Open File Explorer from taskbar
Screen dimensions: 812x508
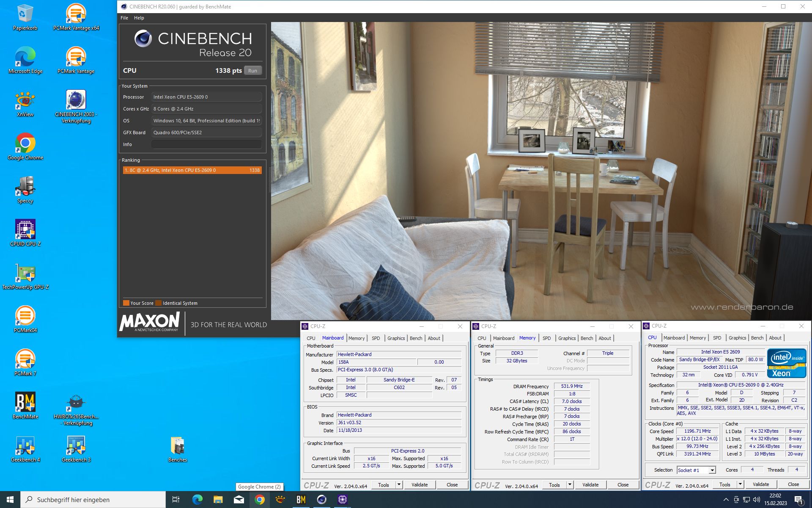coord(218,500)
